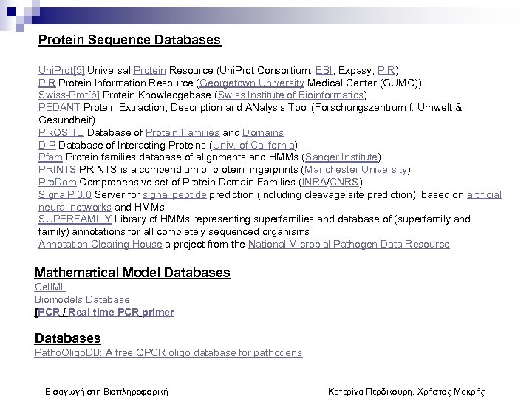Open the CellML link
This screenshot has width=532, height=399.
click(x=50, y=287)
